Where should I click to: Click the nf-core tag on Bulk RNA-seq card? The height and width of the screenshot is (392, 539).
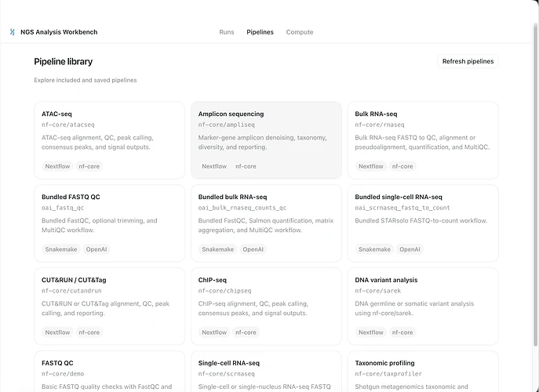(402, 166)
